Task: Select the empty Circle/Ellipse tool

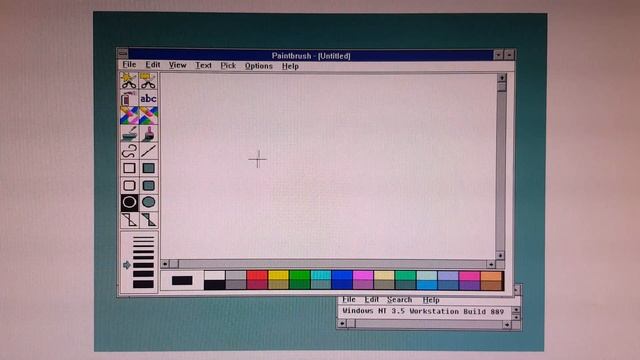Action: coord(129,202)
